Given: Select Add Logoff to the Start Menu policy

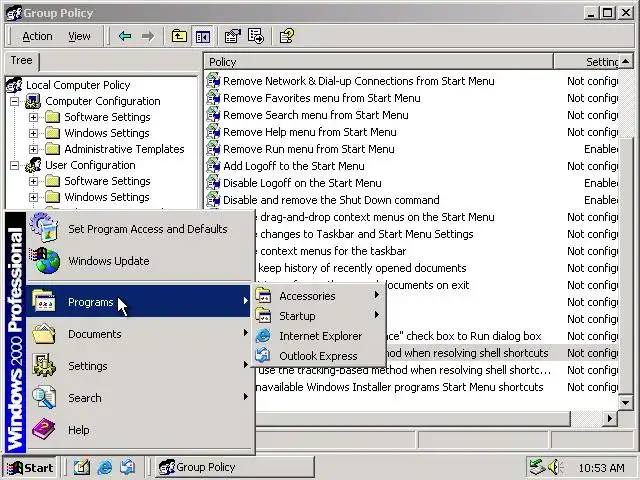Looking at the screenshot, I should pos(293,166).
